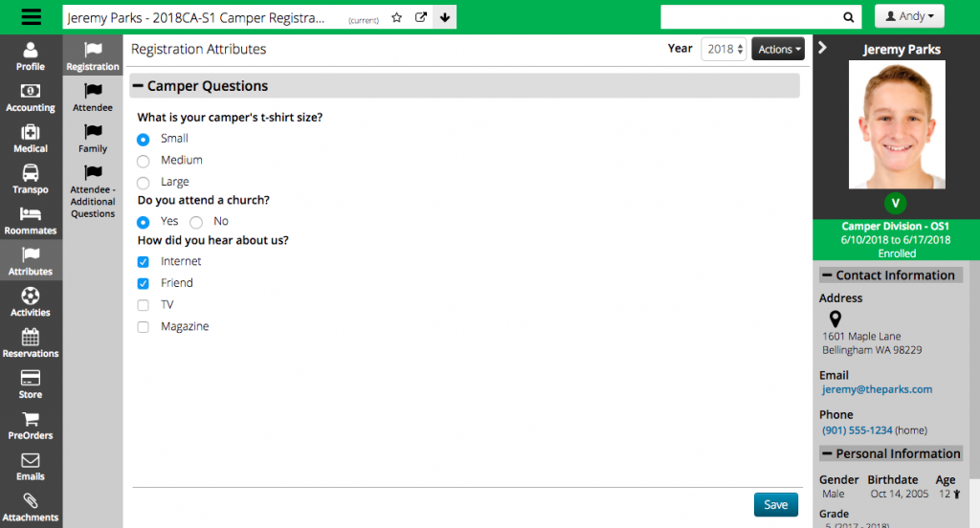This screenshot has width=980, height=528.
Task: Open the Activities sidebar section
Action: pos(31,302)
